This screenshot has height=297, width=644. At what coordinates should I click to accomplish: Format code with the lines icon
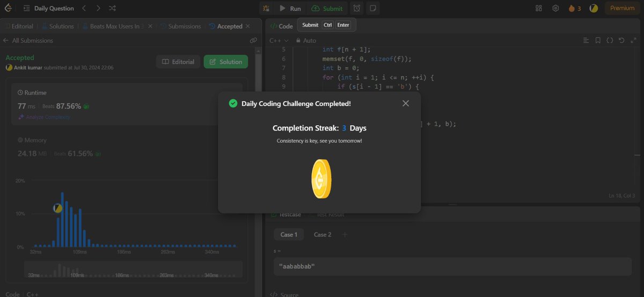(x=587, y=40)
